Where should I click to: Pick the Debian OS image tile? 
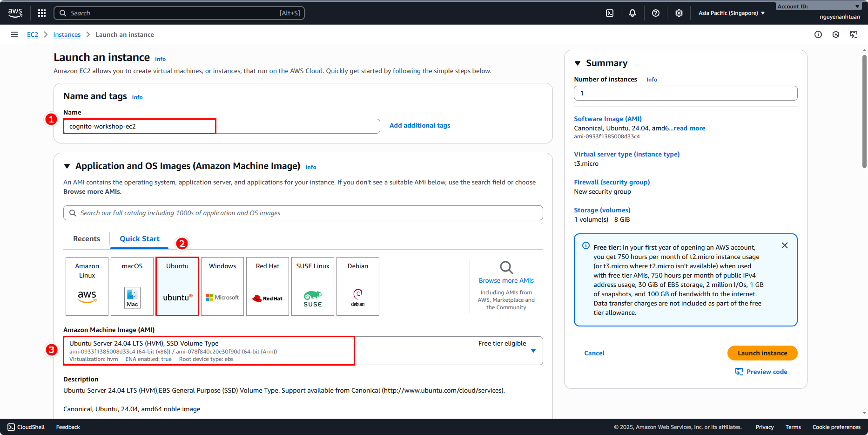point(357,286)
